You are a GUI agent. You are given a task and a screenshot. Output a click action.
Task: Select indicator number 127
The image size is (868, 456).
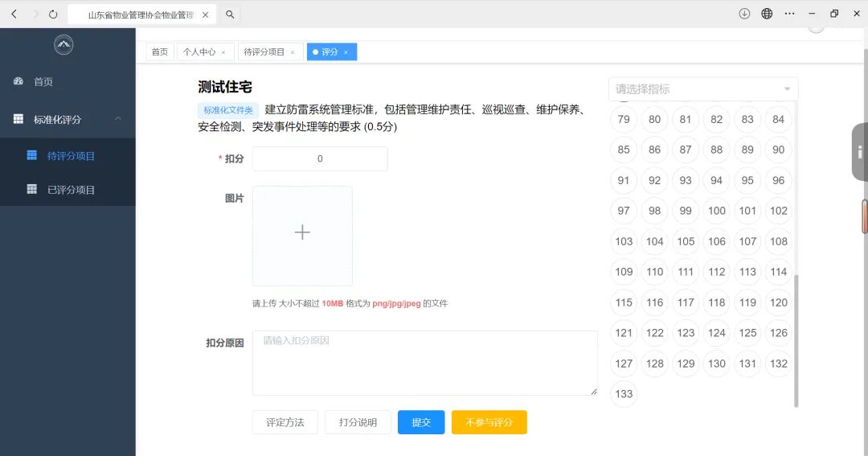click(624, 364)
